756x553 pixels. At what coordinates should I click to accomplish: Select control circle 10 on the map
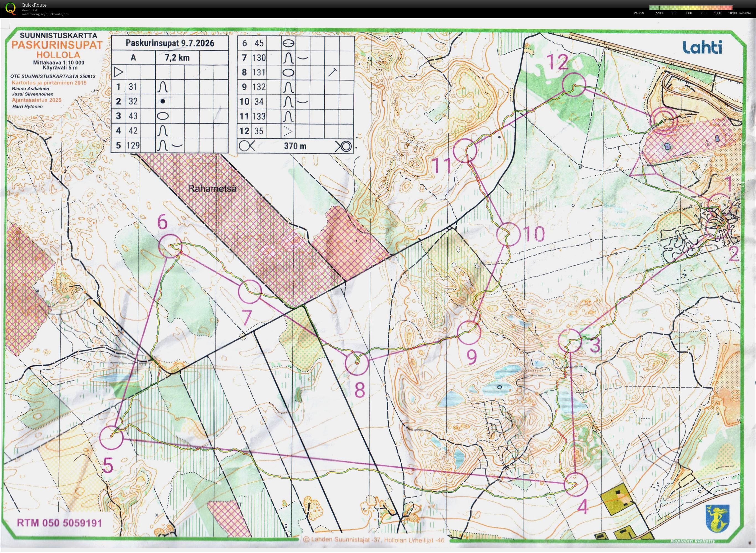[508, 234]
